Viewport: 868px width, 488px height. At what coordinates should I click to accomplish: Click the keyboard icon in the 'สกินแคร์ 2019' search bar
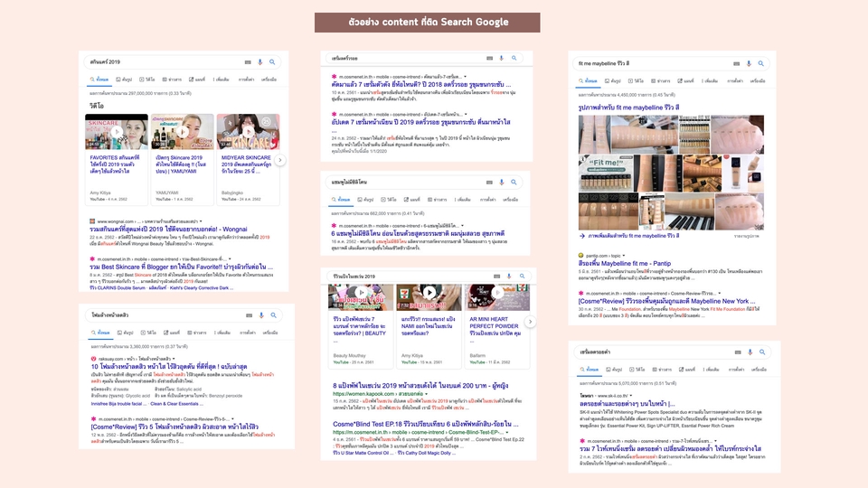click(x=248, y=62)
